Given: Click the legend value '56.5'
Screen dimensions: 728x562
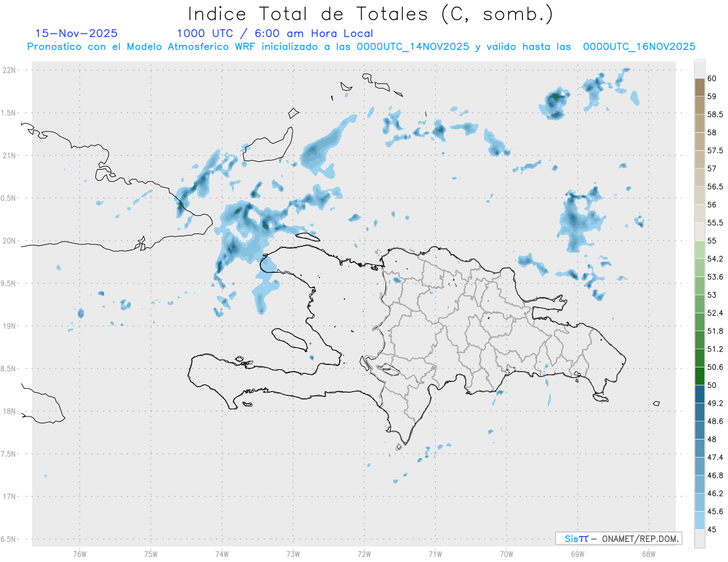Looking at the screenshot, I should coord(716,187).
